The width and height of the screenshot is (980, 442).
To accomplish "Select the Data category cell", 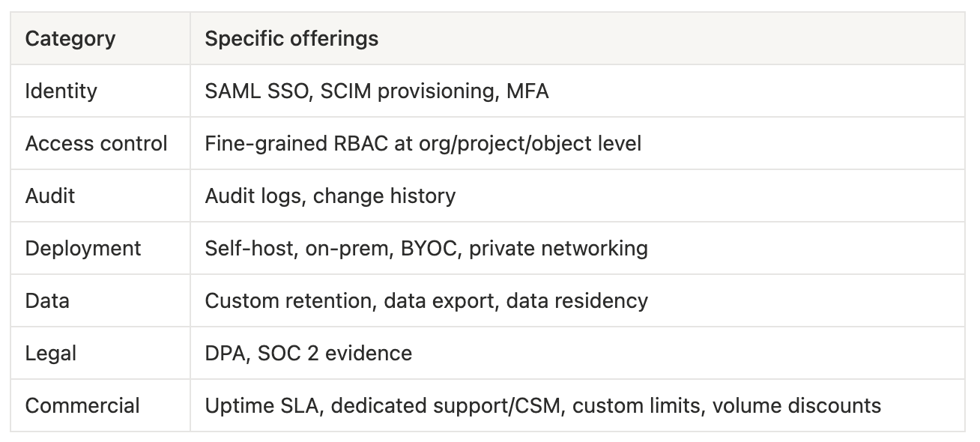I will (x=100, y=300).
